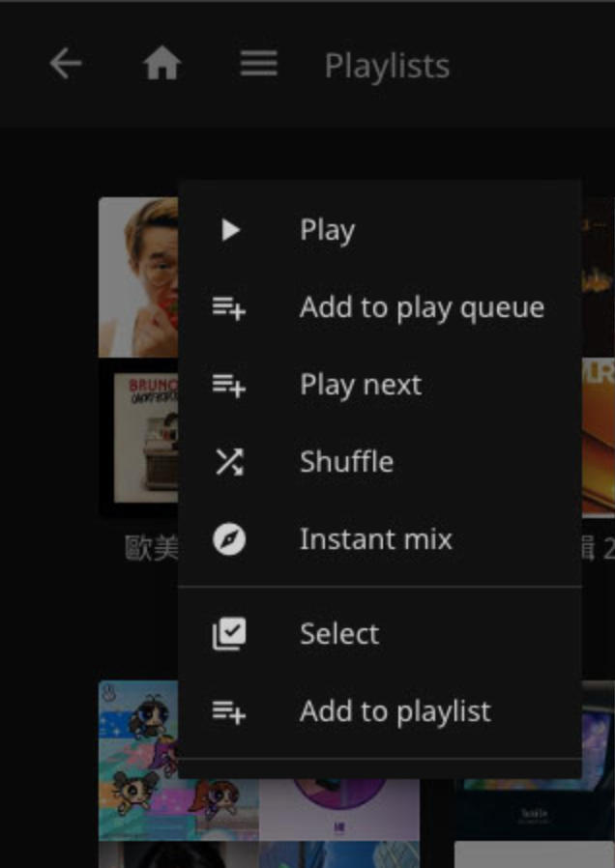Screen dimensions: 615x868
Task: Choose the "Play" menu label
Action: (x=327, y=230)
